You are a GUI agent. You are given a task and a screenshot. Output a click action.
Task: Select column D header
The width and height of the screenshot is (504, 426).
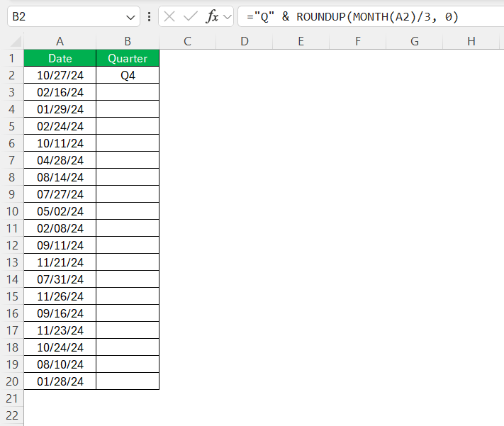pyautogui.click(x=245, y=41)
